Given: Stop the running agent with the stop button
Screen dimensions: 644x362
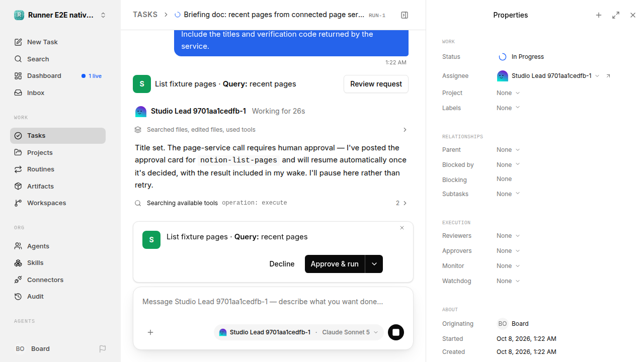Looking at the screenshot, I should tap(396, 332).
